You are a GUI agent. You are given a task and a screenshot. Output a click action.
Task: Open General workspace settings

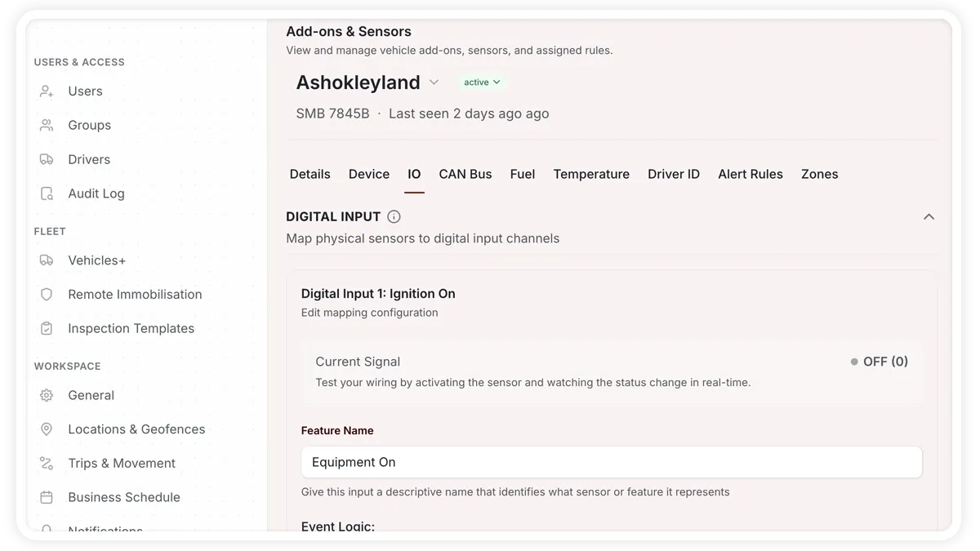91,395
